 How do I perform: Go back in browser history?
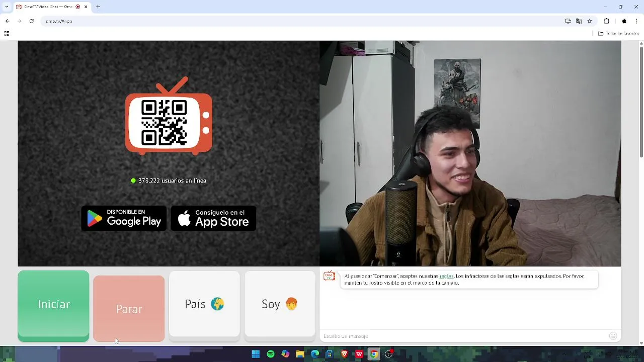click(x=7, y=21)
